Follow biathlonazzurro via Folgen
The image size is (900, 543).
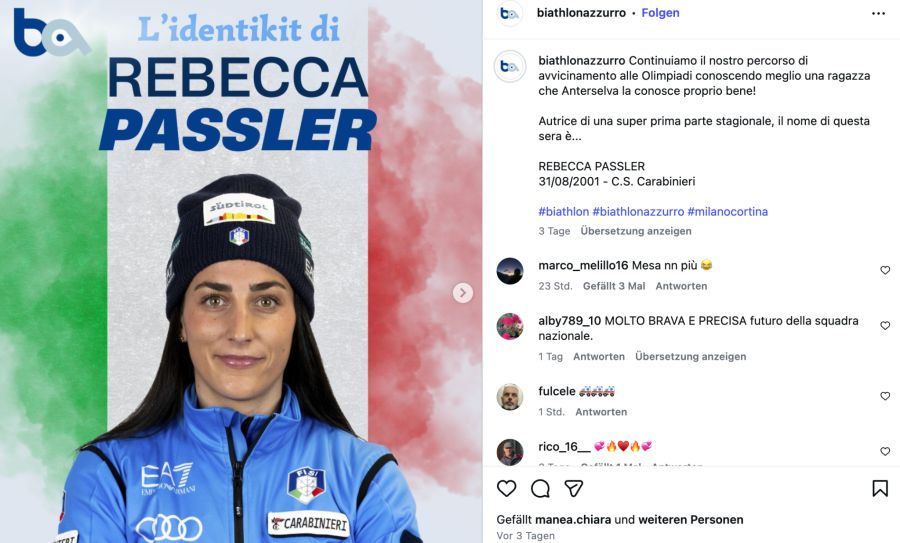660,13
